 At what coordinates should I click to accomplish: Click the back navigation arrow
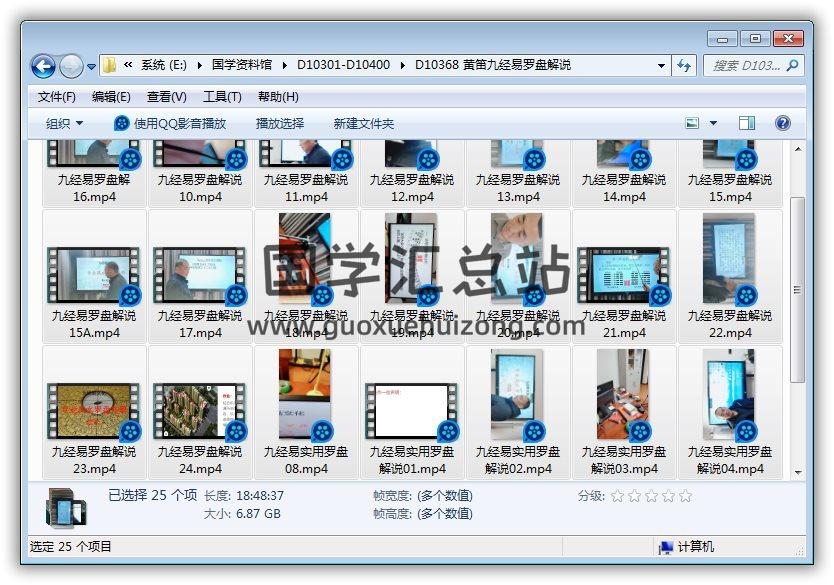43,66
